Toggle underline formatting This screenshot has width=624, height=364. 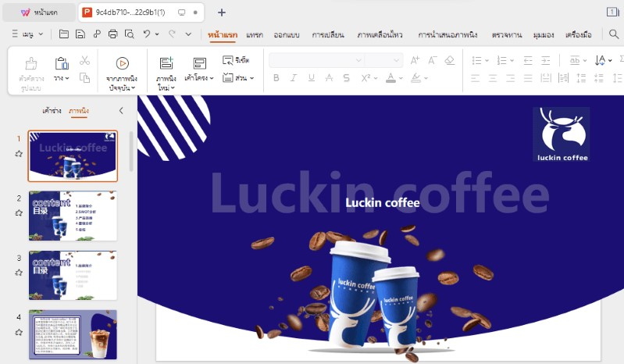pyautogui.click(x=311, y=78)
